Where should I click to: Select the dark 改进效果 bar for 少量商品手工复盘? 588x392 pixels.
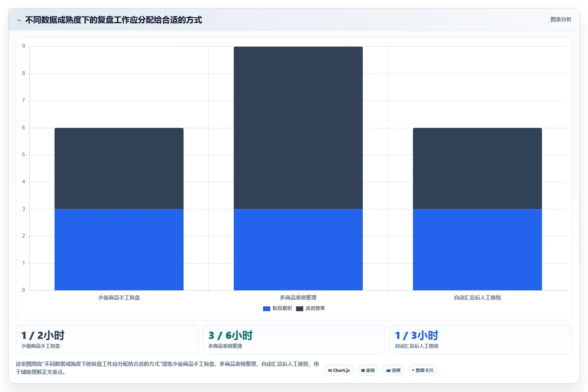click(x=119, y=168)
